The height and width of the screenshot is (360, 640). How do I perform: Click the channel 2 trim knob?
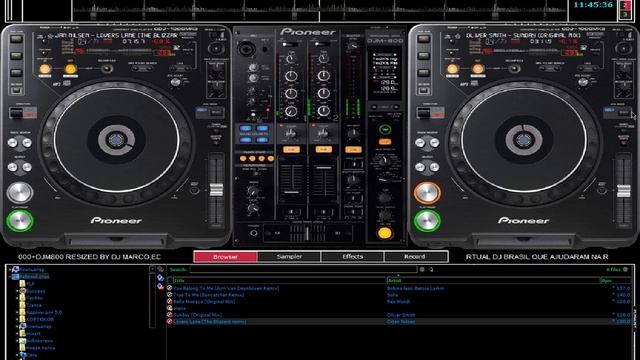[x=323, y=58]
